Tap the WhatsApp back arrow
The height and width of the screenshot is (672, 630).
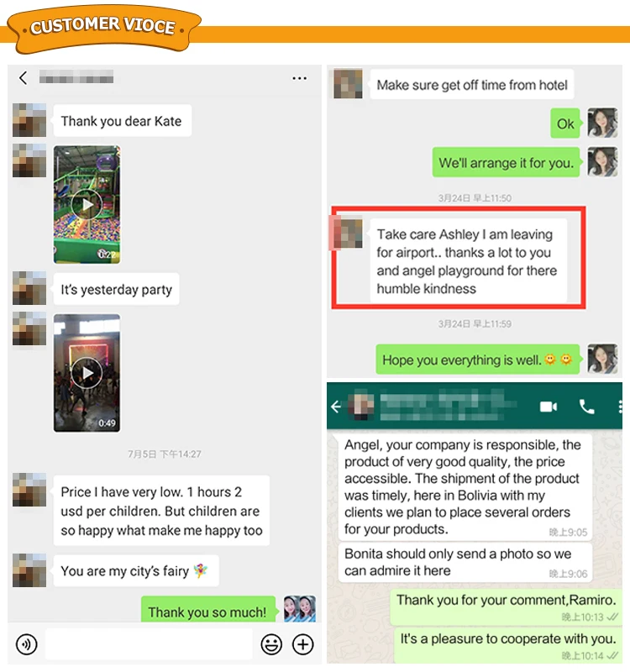(336, 407)
